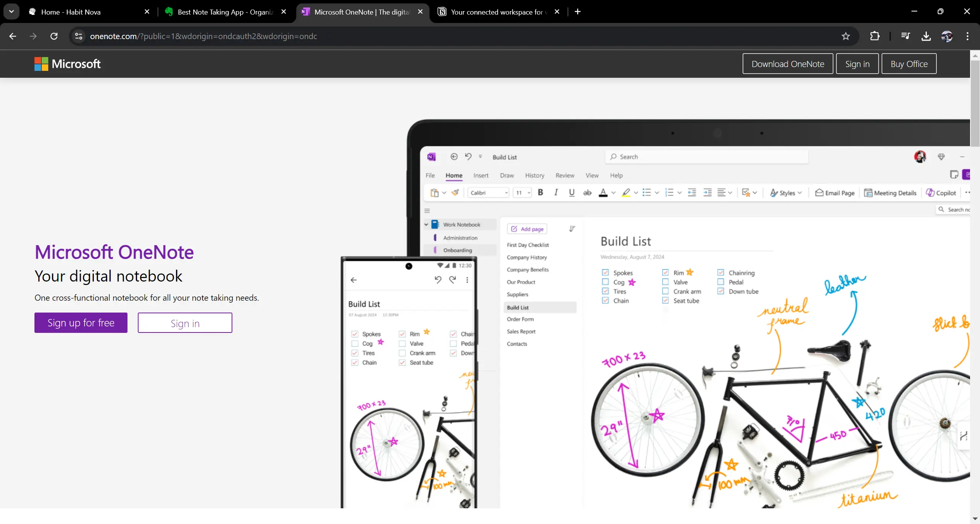
Task: Click the purple OneNote app logo icon
Action: click(x=431, y=157)
